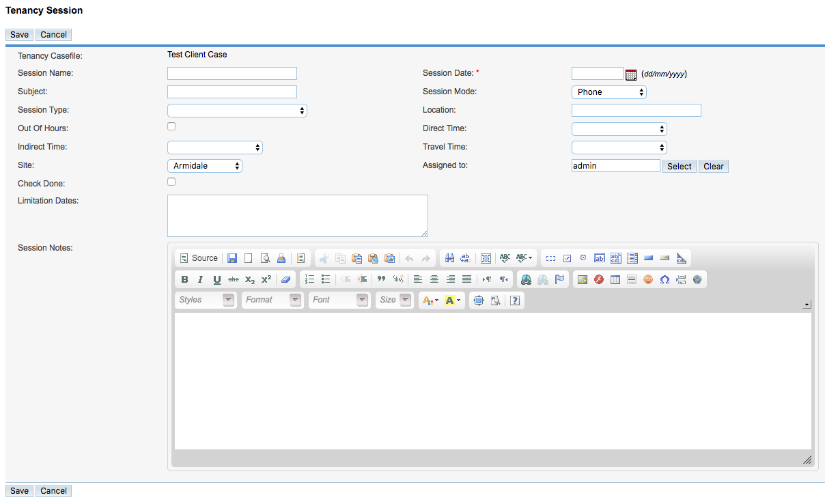Center align the text
825x504 pixels.
point(434,279)
